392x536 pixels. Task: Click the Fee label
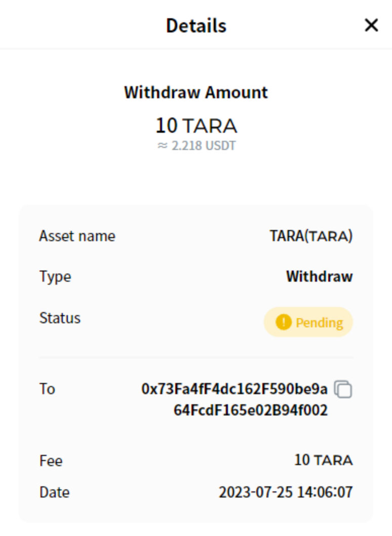pos(51,461)
